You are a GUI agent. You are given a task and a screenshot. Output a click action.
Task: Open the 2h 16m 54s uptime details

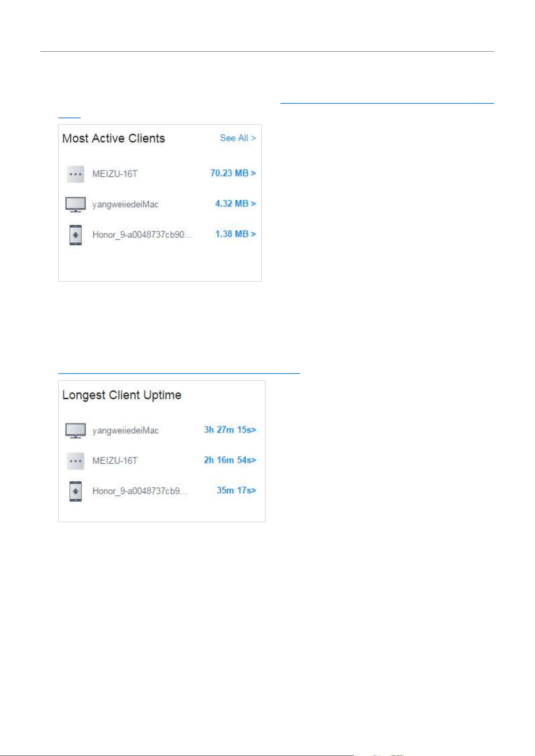pyautogui.click(x=230, y=460)
